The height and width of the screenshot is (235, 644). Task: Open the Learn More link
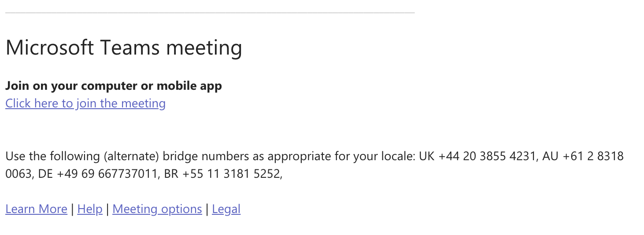click(36, 209)
